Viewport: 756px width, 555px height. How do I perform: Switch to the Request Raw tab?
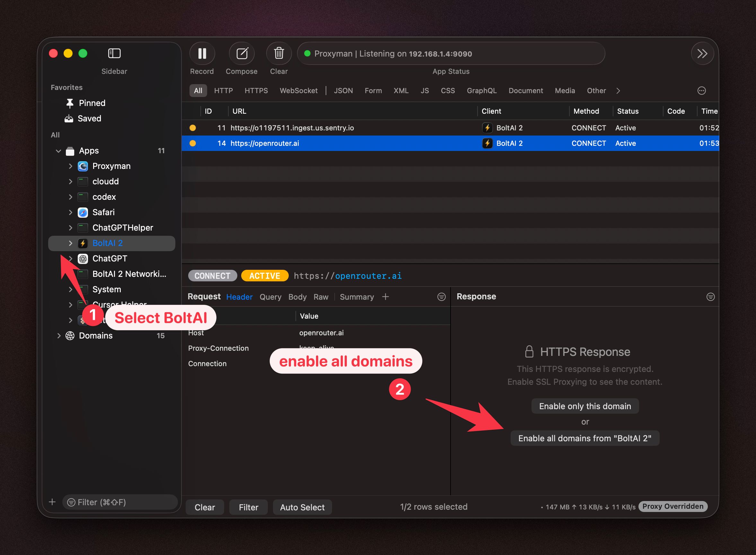click(x=321, y=297)
